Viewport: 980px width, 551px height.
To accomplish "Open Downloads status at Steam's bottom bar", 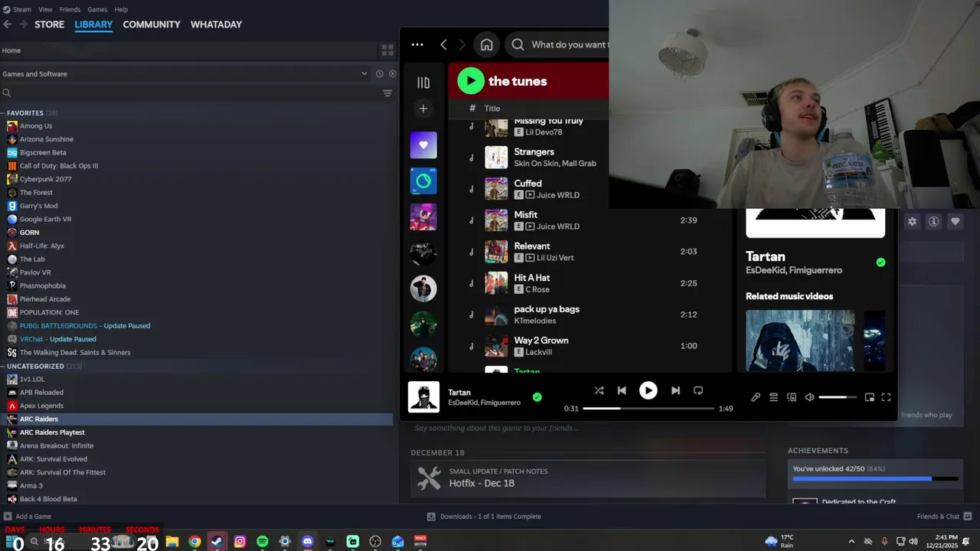I will point(484,517).
